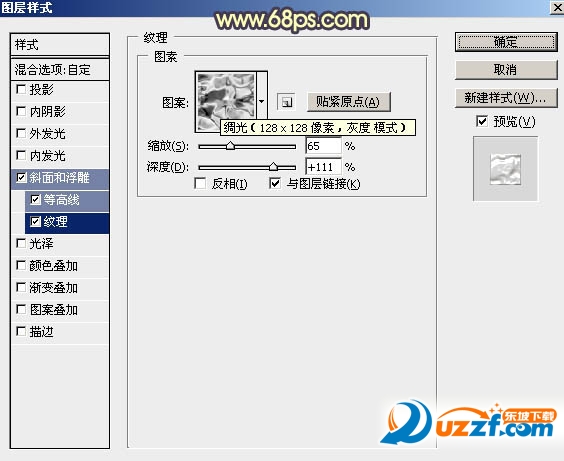564x461 pixels.
Task: Click the 新建样式 new style button
Action: (506, 97)
